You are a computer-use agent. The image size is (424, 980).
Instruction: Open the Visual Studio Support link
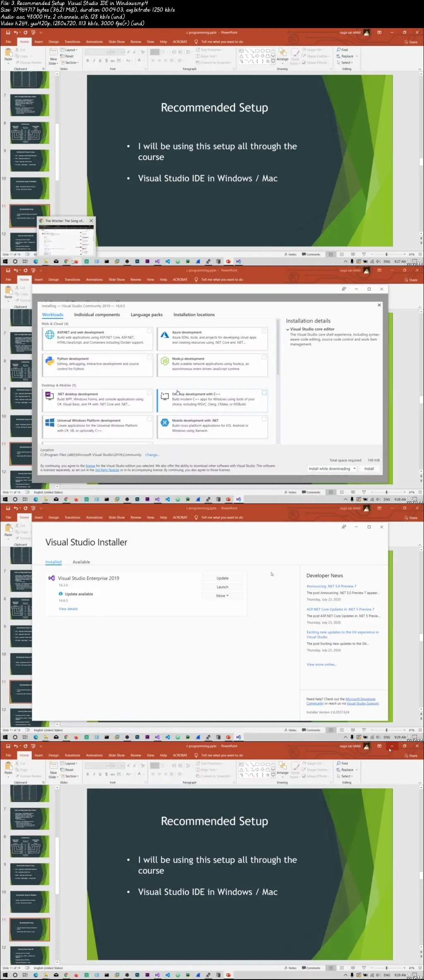(363, 703)
